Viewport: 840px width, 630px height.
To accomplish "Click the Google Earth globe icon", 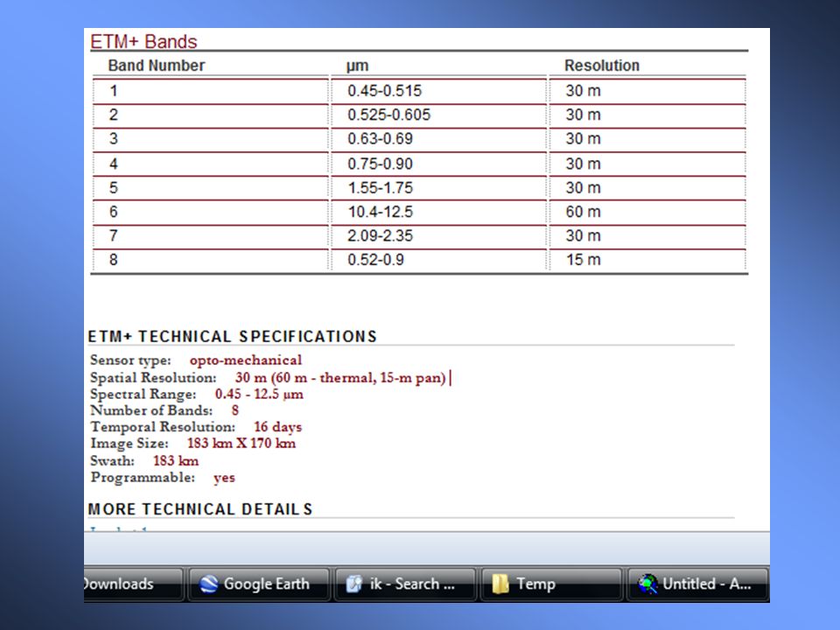I will (x=208, y=584).
